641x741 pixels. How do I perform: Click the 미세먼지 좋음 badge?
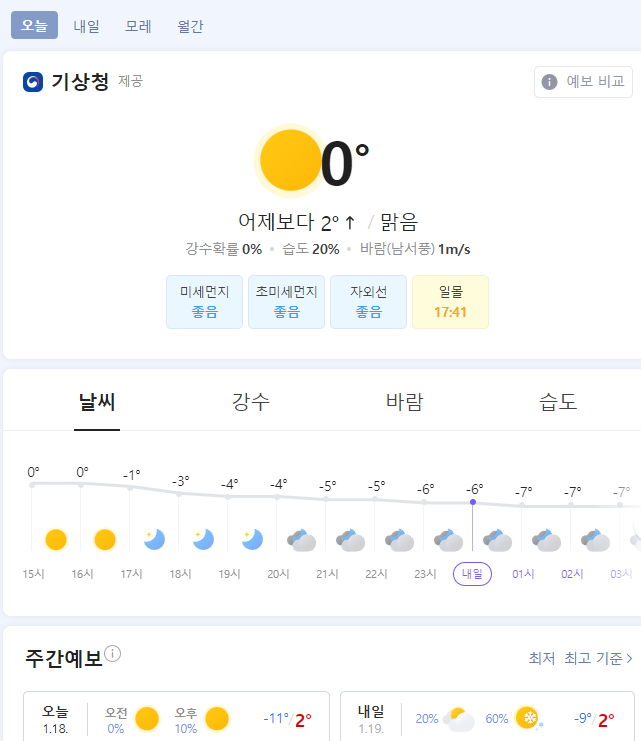(x=204, y=302)
